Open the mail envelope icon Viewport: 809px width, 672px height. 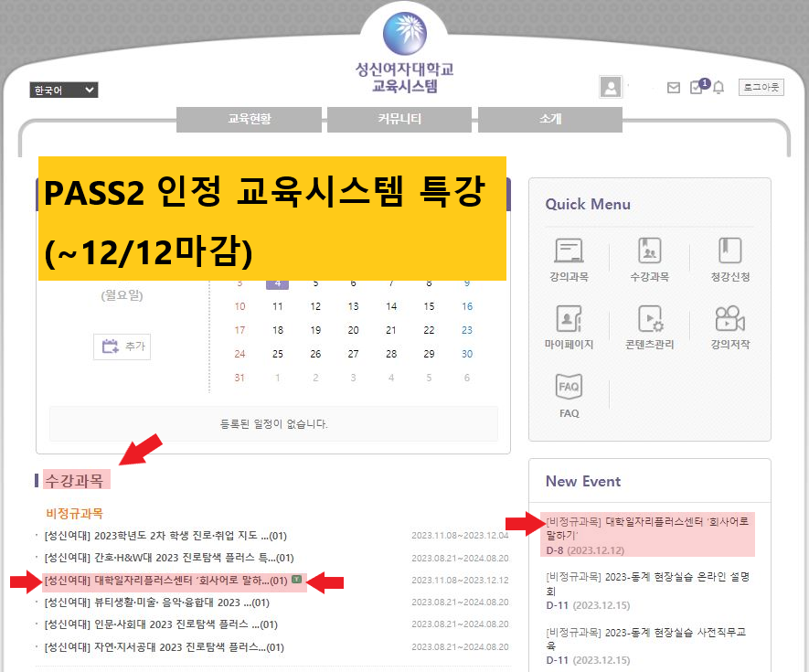coord(674,88)
